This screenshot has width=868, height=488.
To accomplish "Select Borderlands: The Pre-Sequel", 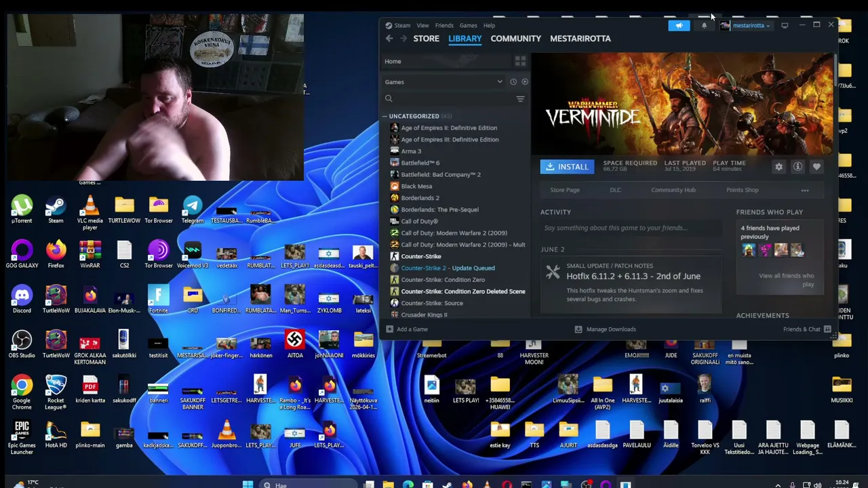I will [x=439, y=210].
